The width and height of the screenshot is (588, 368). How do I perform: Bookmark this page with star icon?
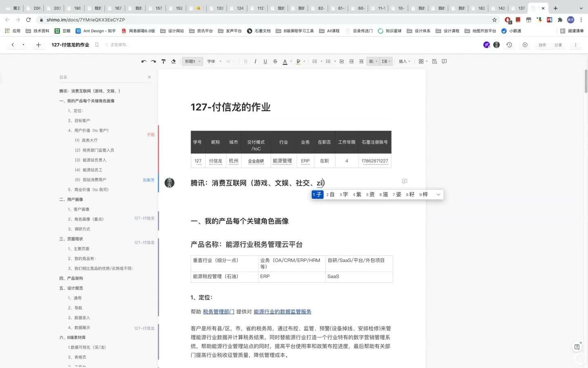(494, 20)
